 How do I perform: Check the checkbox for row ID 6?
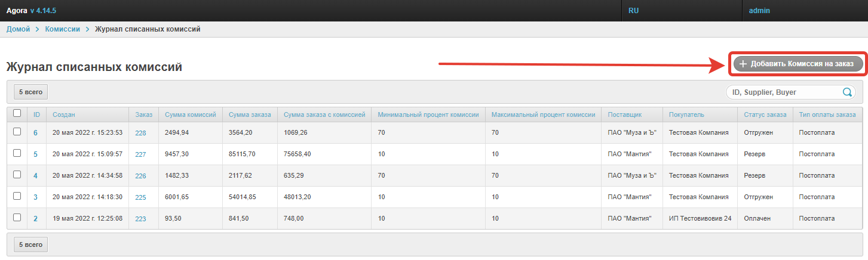[17, 132]
